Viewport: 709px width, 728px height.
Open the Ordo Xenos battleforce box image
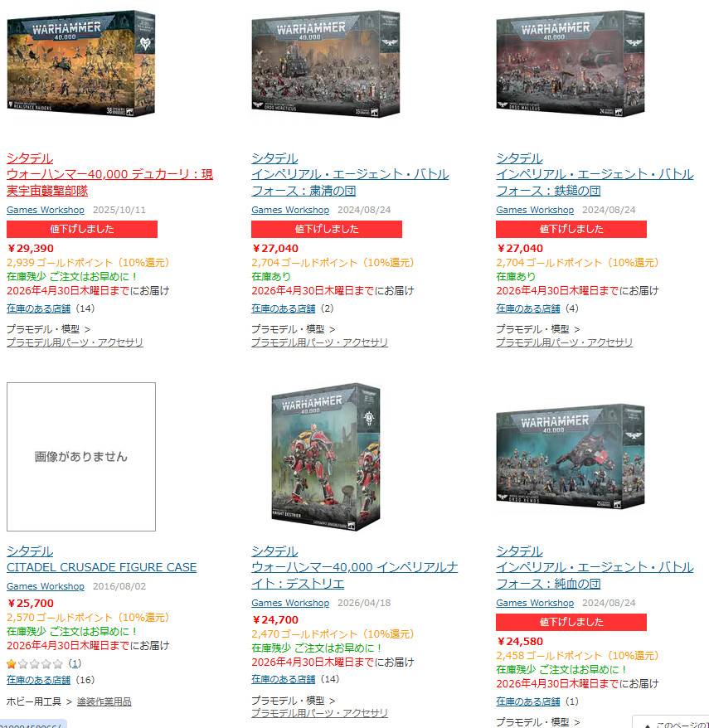pos(571,457)
